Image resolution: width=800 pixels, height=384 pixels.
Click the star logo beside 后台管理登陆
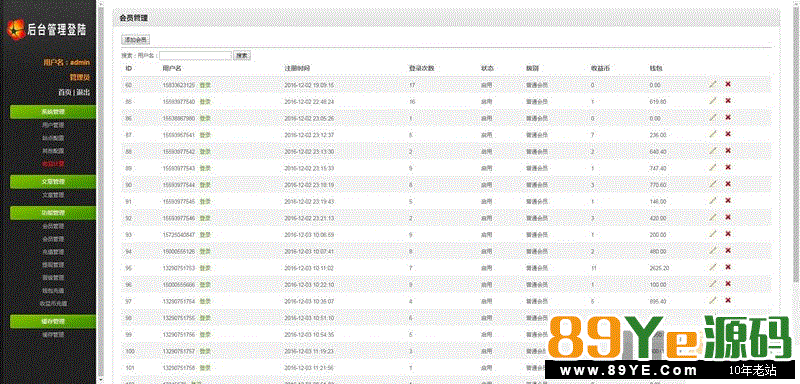coord(16,29)
